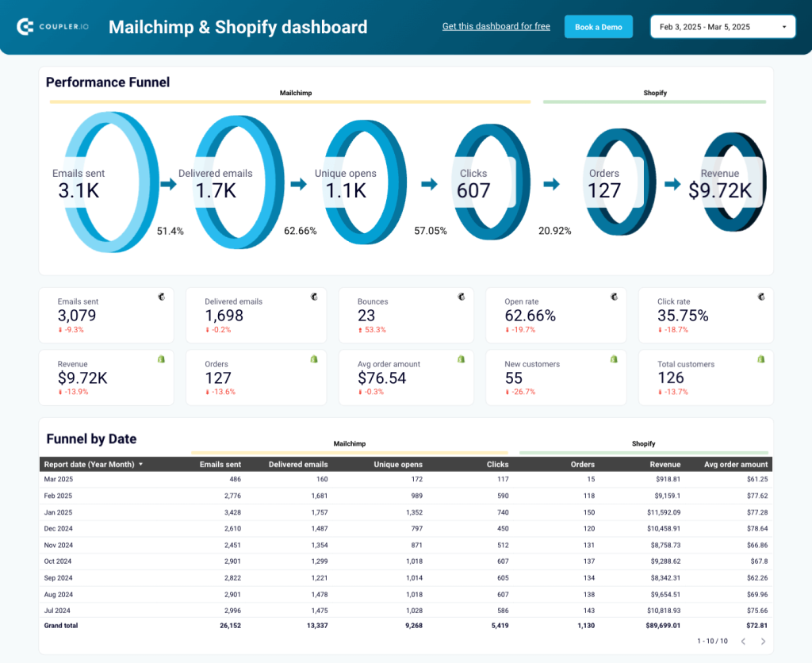Toggle sort arrow on Report date column
This screenshot has width=812, height=663.
[141, 465]
